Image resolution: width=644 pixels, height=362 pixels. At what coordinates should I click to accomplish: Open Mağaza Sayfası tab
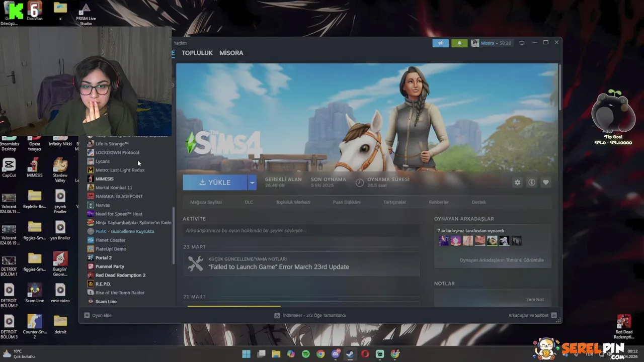206,202
